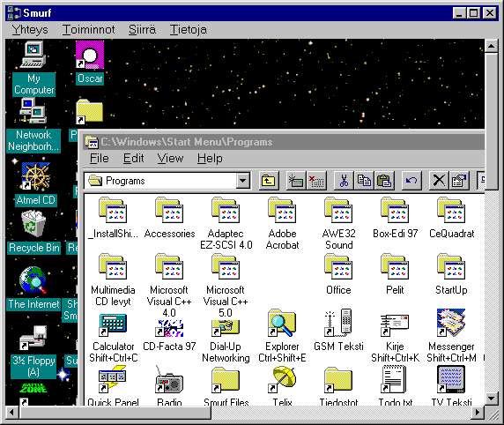The image size is (504, 425).
Task: Open the Yhteys menu
Action: (x=30, y=30)
